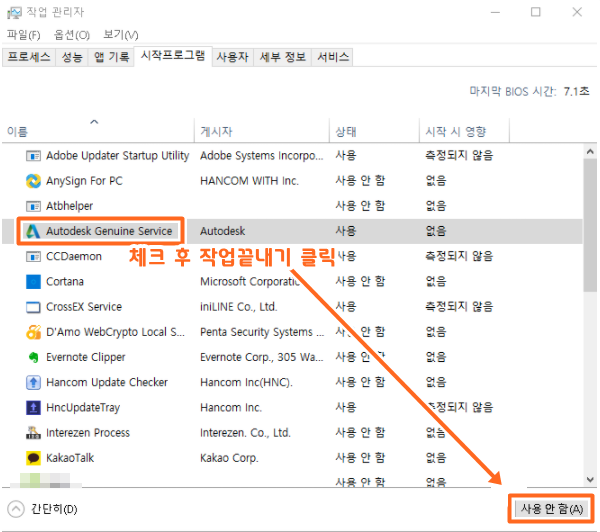Select the CrossEX Service entry name
The image size is (600, 532).
click(84, 307)
